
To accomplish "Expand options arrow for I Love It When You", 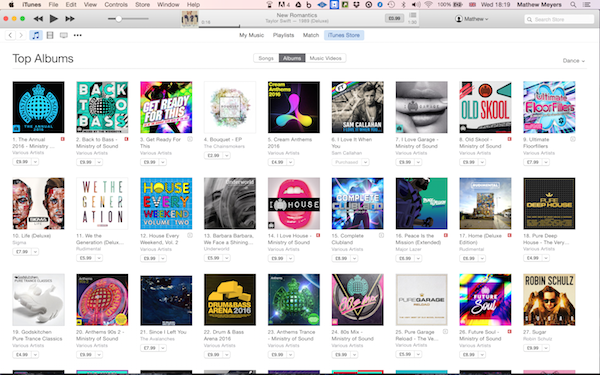I will (x=365, y=162).
